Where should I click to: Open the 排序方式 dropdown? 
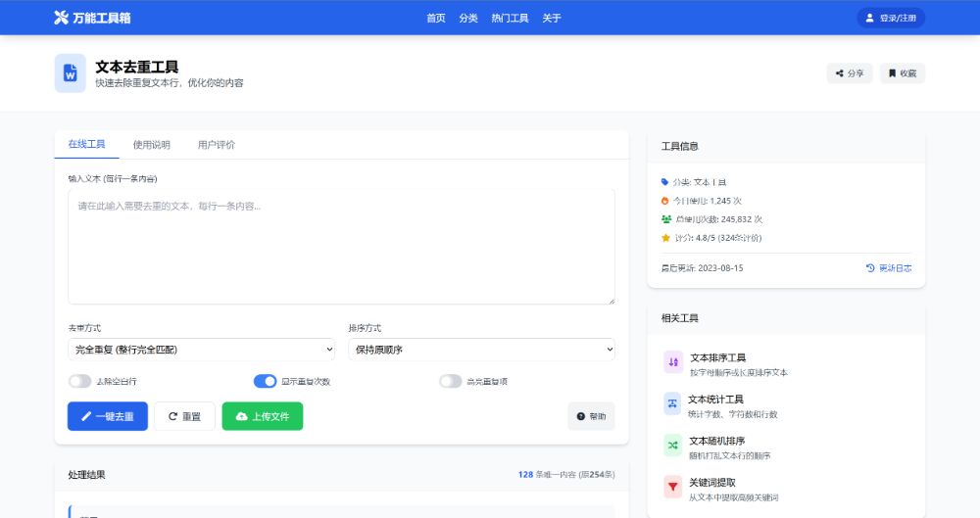(x=481, y=350)
